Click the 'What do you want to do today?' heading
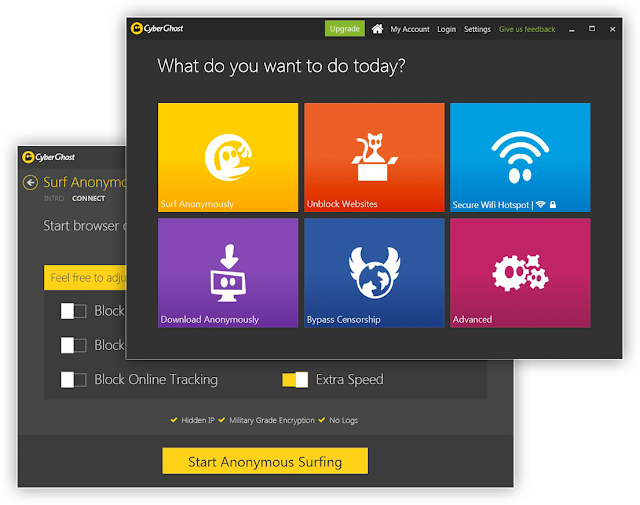 tap(281, 66)
